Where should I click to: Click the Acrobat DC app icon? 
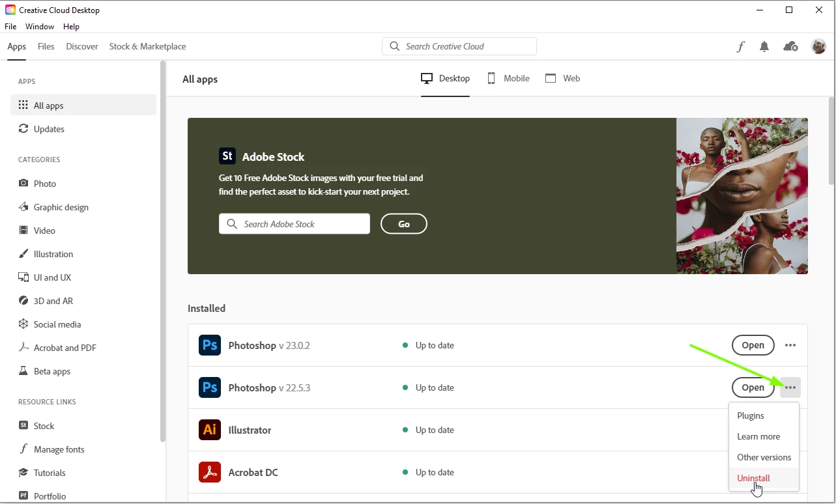[210, 472]
